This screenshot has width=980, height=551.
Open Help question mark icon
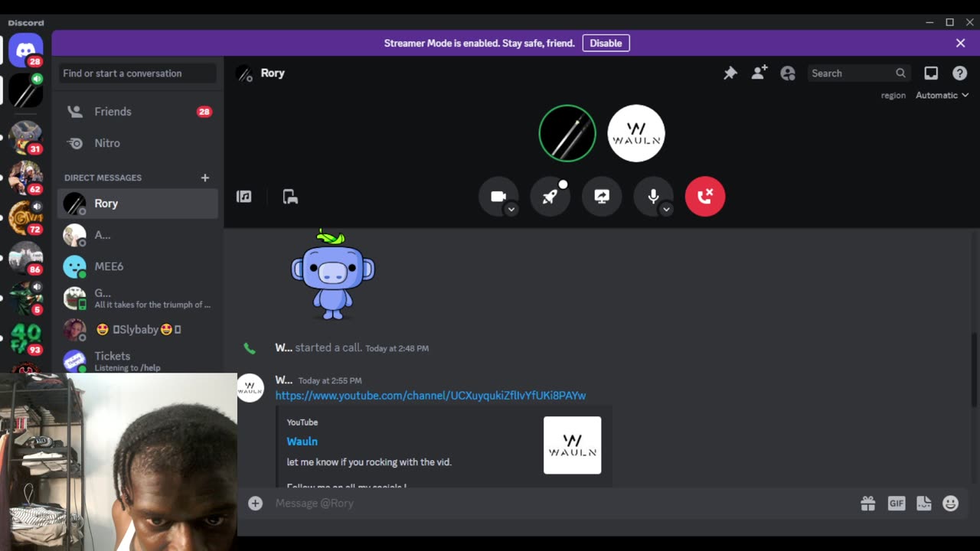point(959,73)
